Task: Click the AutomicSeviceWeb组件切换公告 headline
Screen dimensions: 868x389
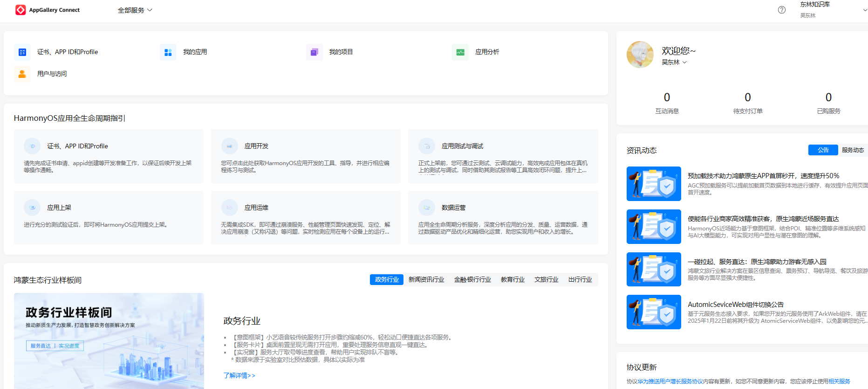Action: pos(736,305)
